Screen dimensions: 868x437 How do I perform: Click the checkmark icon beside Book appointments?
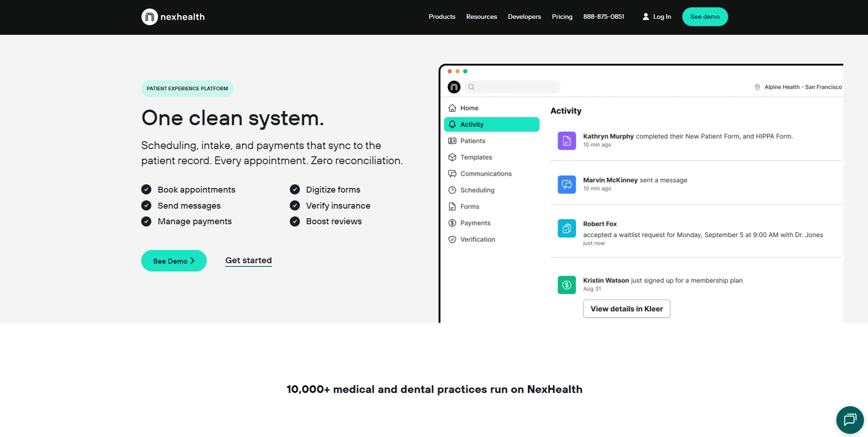pyautogui.click(x=146, y=189)
